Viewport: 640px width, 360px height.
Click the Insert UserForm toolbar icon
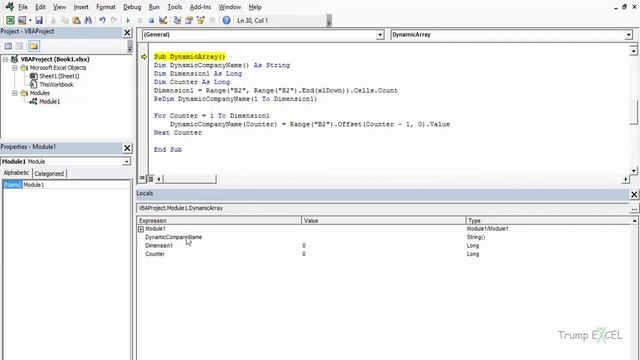pyautogui.click(x=22, y=20)
